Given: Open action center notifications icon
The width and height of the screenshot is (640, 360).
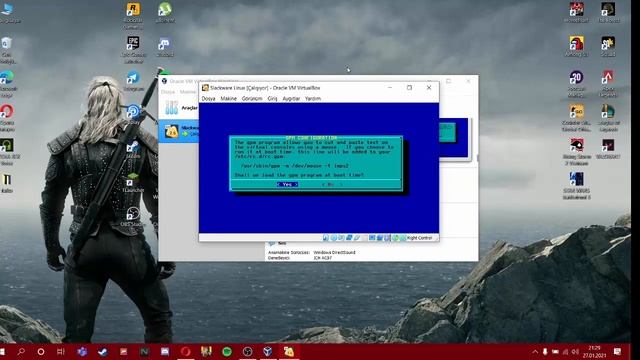Looking at the screenshot, I should click(x=617, y=351).
